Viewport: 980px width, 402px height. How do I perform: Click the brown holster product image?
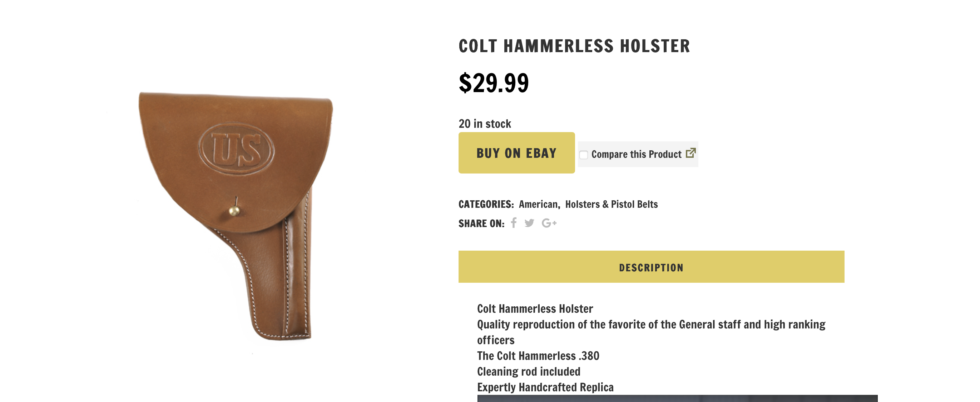click(236, 213)
